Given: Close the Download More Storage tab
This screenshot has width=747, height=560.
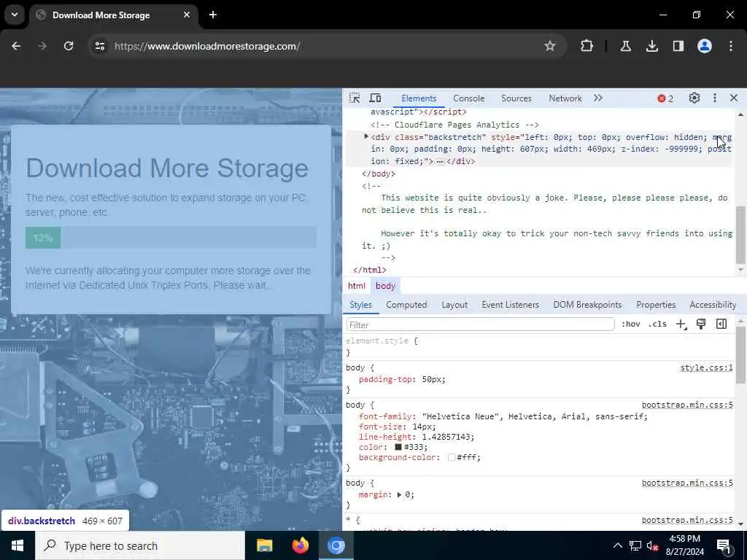Looking at the screenshot, I should point(187,15).
